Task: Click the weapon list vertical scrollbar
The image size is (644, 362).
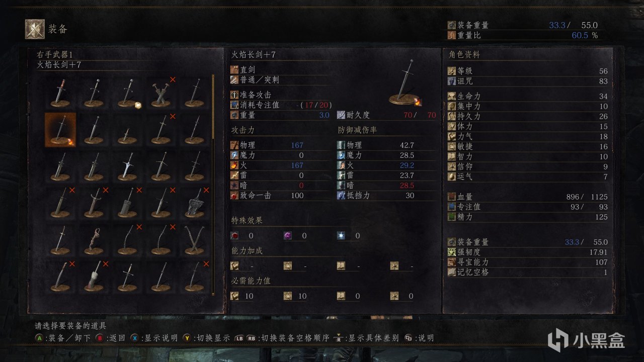Action: [x=213, y=185]
